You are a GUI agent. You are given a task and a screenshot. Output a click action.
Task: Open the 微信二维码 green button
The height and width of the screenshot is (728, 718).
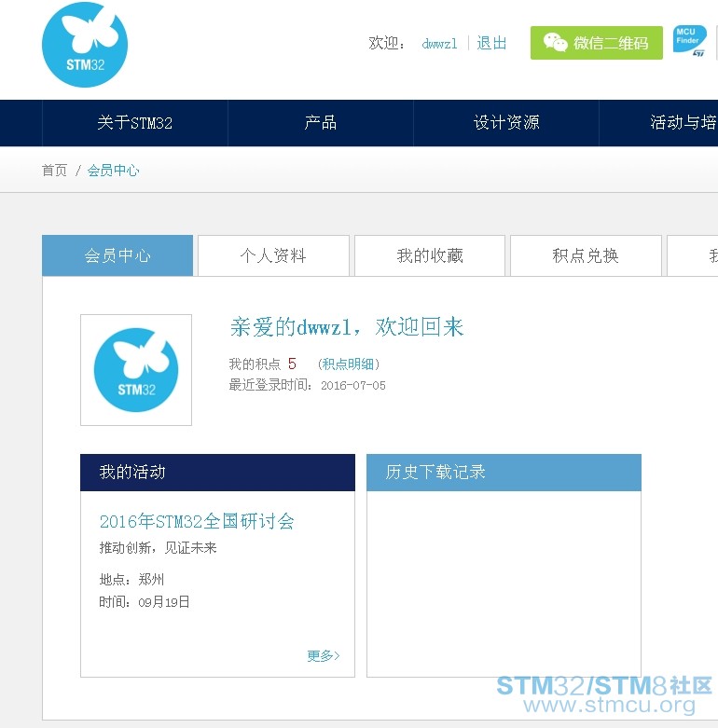pyautogui.click(x=597, y=43)
